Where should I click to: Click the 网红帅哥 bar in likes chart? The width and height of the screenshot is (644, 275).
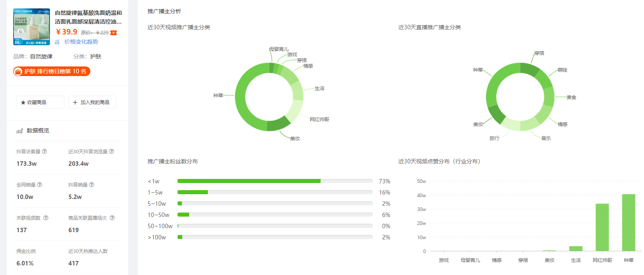click(602, 227)
